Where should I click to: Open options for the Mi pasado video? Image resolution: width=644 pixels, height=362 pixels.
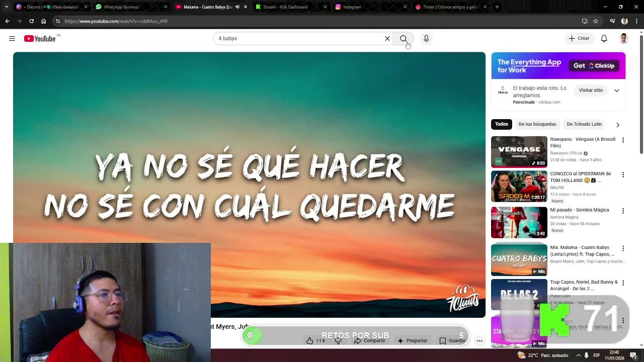pos(623,211)
